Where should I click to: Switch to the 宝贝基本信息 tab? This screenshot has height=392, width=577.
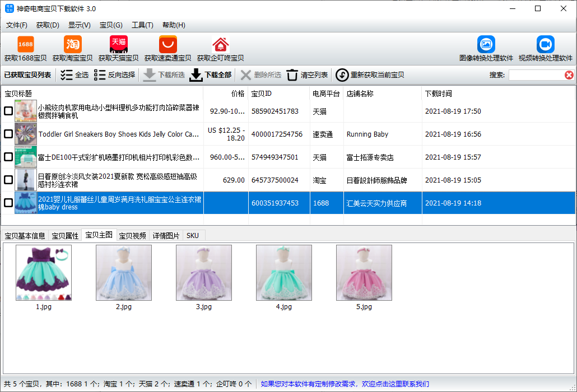(x=25, y=236)
